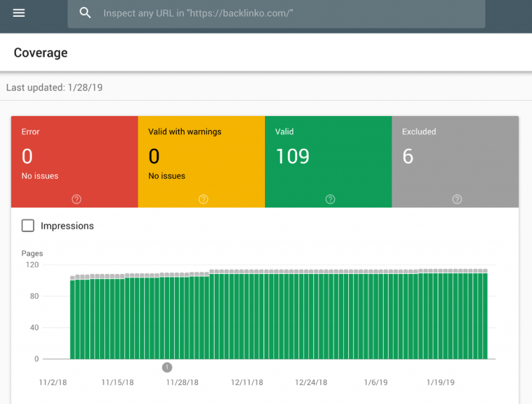Image resolution: width=532 pixels, height=404 pixels.
Task: Open help icon on Valid with warnings card
Action: (x=203, y=199)
